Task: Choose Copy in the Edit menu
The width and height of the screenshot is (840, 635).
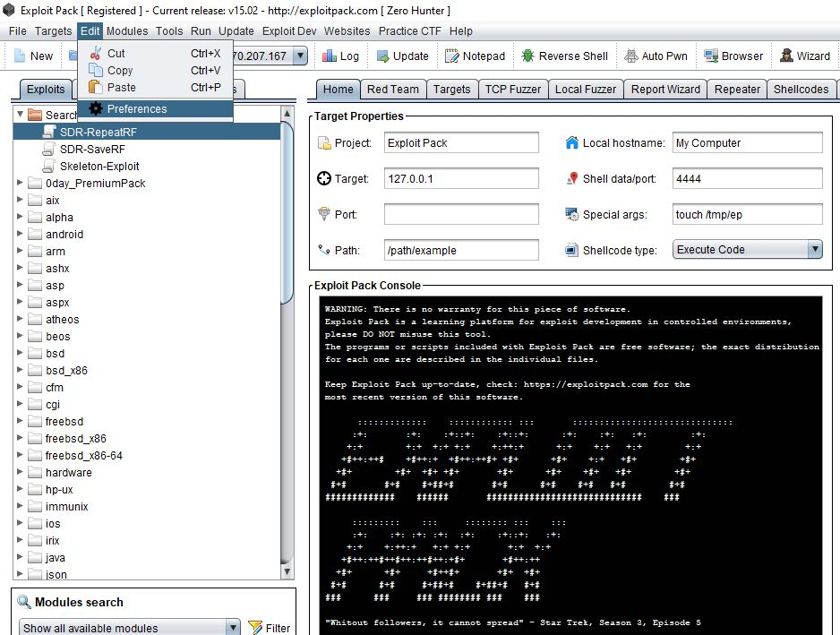Action: pos(155,70)
